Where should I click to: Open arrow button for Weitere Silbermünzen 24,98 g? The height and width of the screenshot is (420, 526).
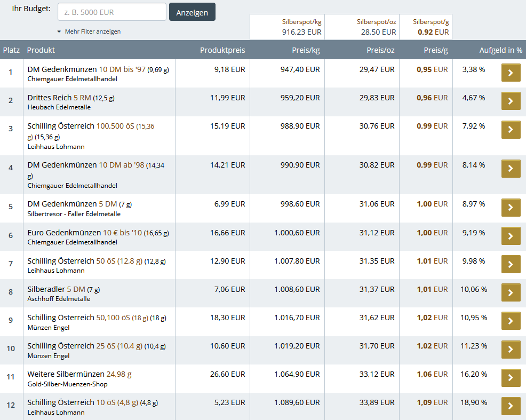click(511, 377)
